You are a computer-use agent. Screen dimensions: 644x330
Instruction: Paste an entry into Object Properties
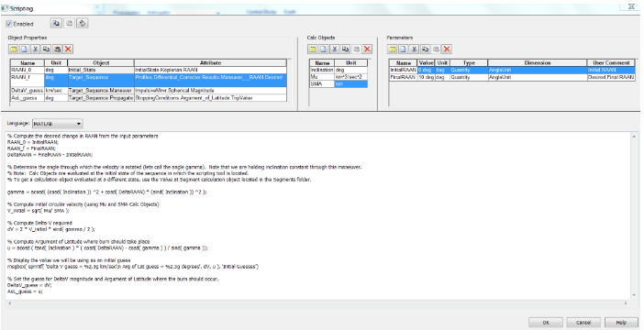[58, 49]
